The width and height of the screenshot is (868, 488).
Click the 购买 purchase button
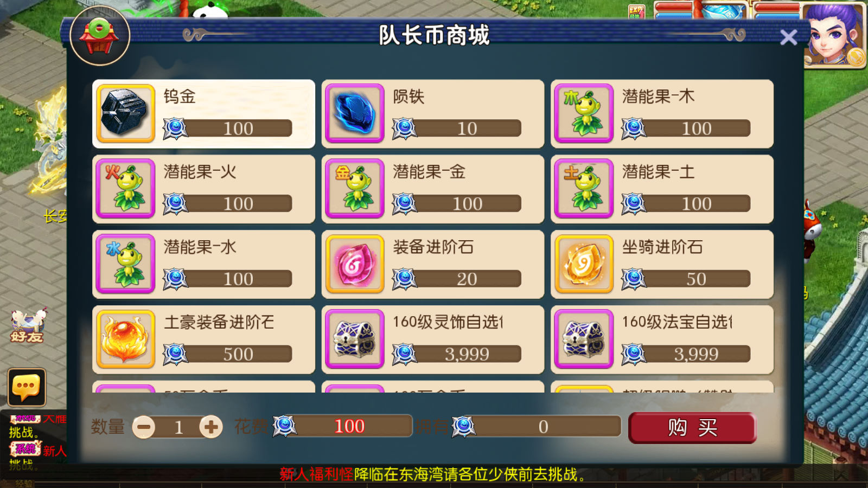tap(692, 428)
